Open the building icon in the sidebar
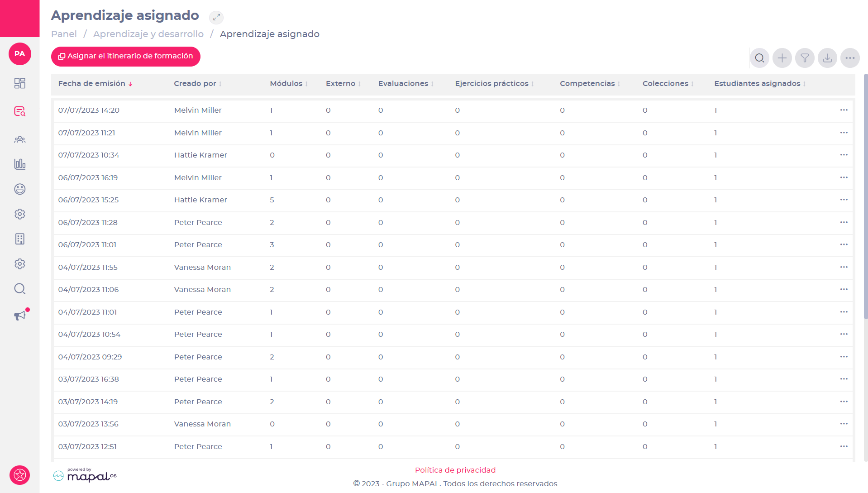 [19, 239]
